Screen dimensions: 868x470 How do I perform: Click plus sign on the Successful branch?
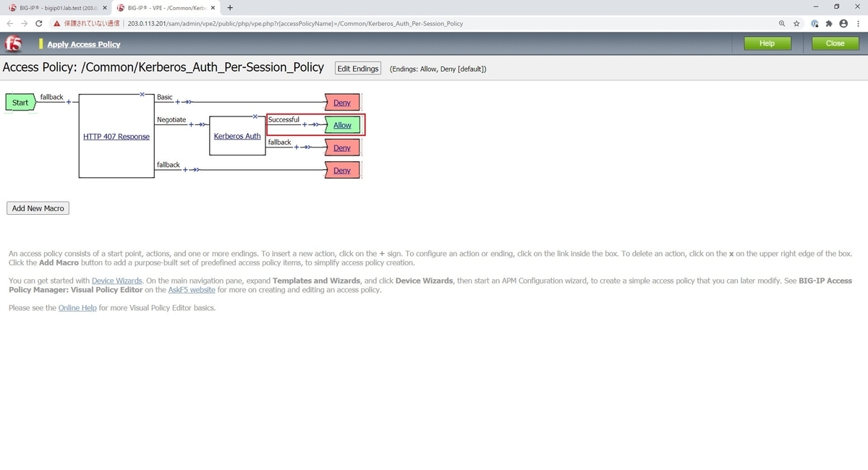click(x=305, y=124)
